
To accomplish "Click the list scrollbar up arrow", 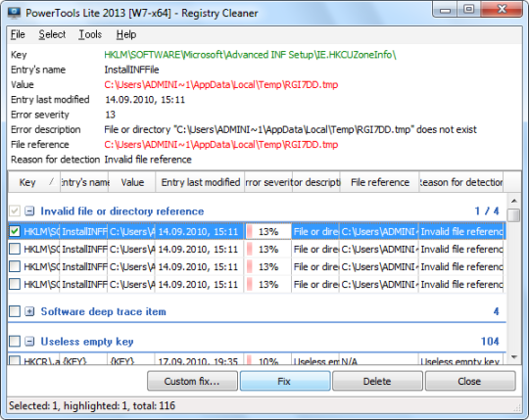I will click(514, 201).
